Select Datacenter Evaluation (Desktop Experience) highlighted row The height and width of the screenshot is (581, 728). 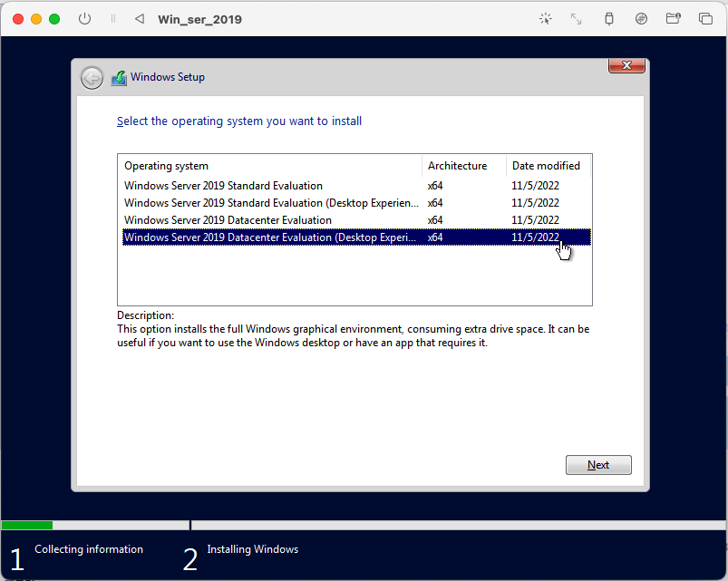coord(356,237)
